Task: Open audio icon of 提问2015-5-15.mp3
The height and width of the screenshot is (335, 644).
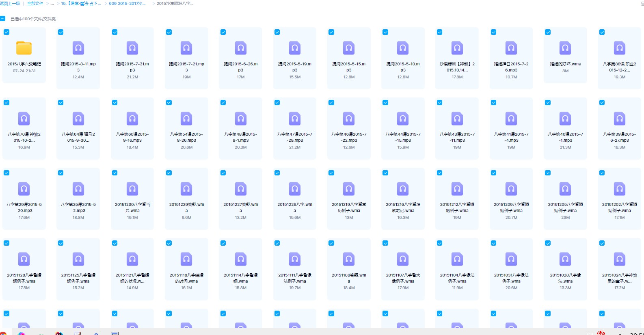Action: point(349,48)
